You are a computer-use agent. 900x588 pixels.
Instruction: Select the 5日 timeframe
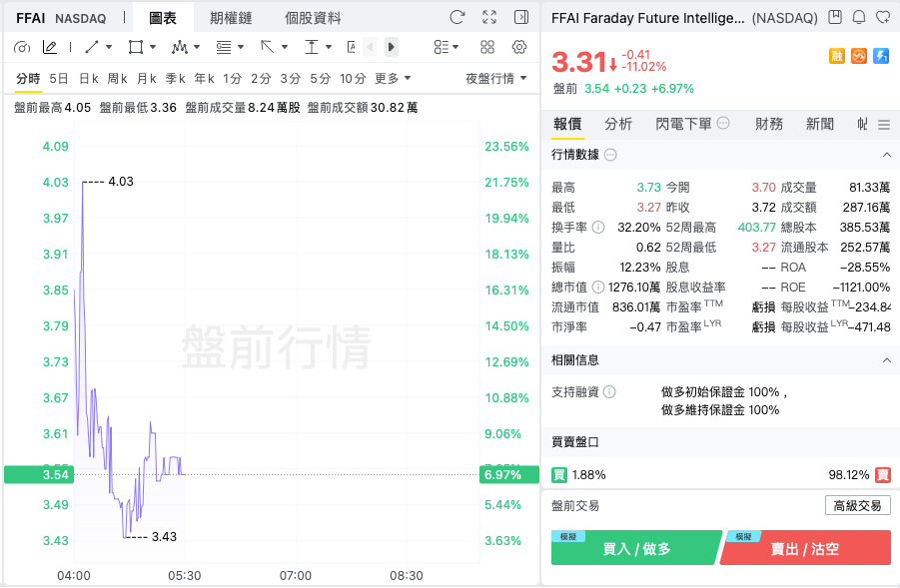click(59, 78)
